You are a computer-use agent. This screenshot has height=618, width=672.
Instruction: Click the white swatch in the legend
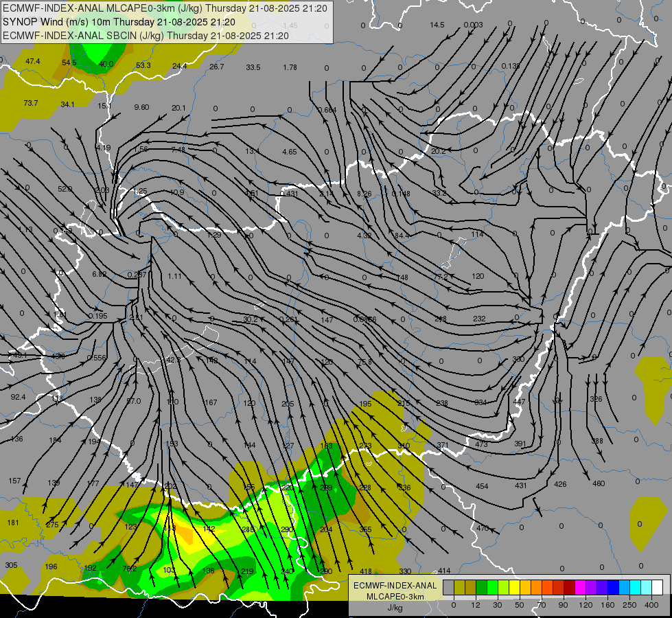click(658, 588)
